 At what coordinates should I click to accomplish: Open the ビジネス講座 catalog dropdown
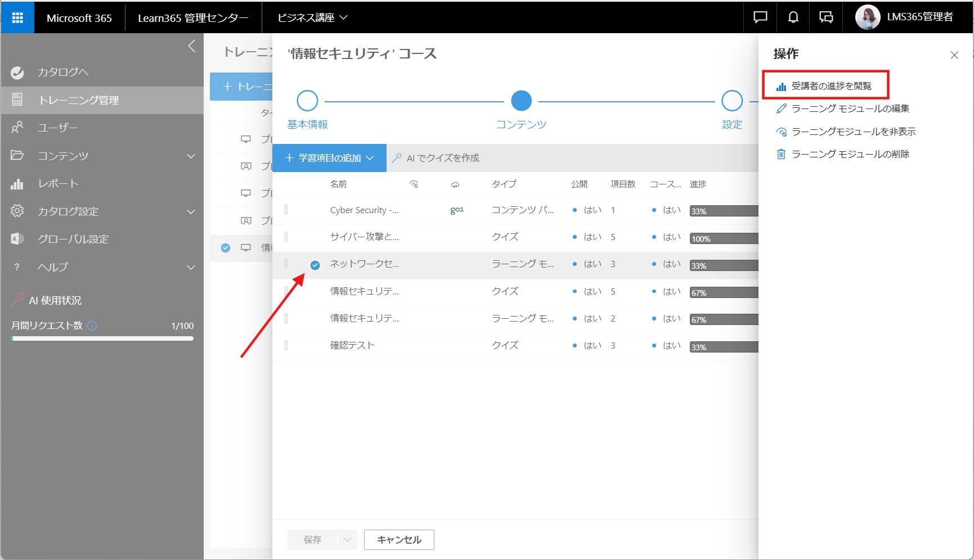tap(312, 17)
